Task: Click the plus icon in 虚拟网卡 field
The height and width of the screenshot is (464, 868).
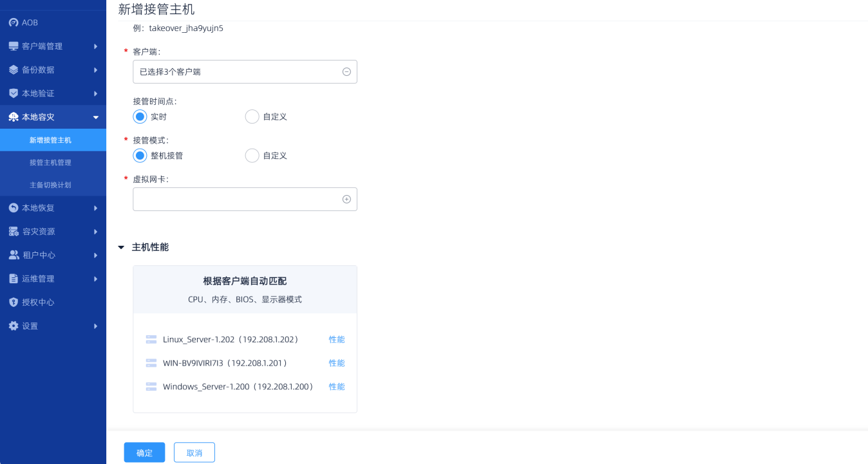Action: [x=346, y=200]
